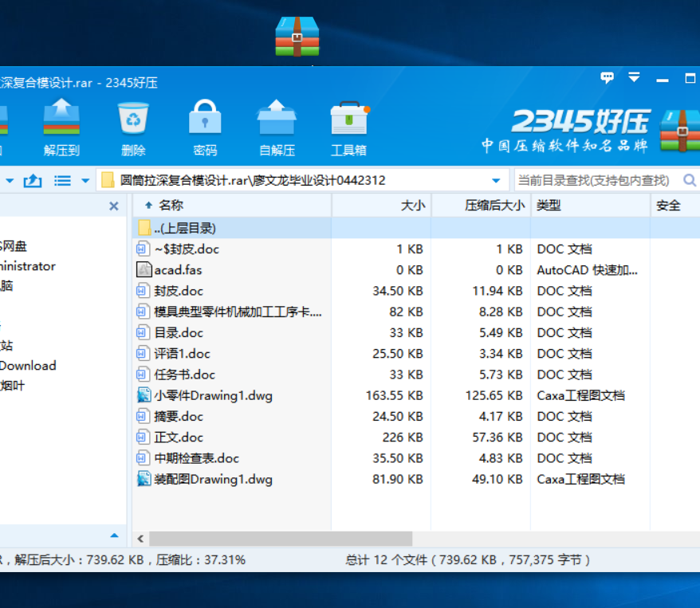Sort by 压缩后大小 column header
Viewport: 700px width, 608px height.
click(x=482, y=206)
